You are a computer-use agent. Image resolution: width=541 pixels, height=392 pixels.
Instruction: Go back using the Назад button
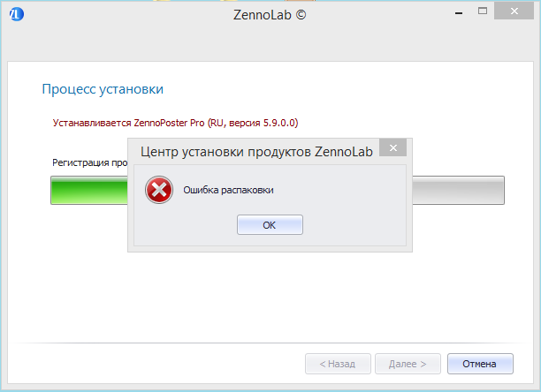click(x=338, y=364)
